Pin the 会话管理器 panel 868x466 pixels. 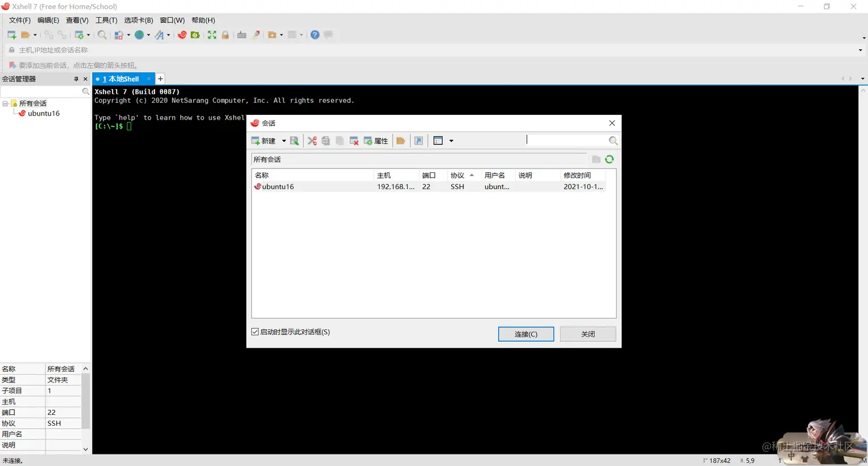(x=76, y=79)
